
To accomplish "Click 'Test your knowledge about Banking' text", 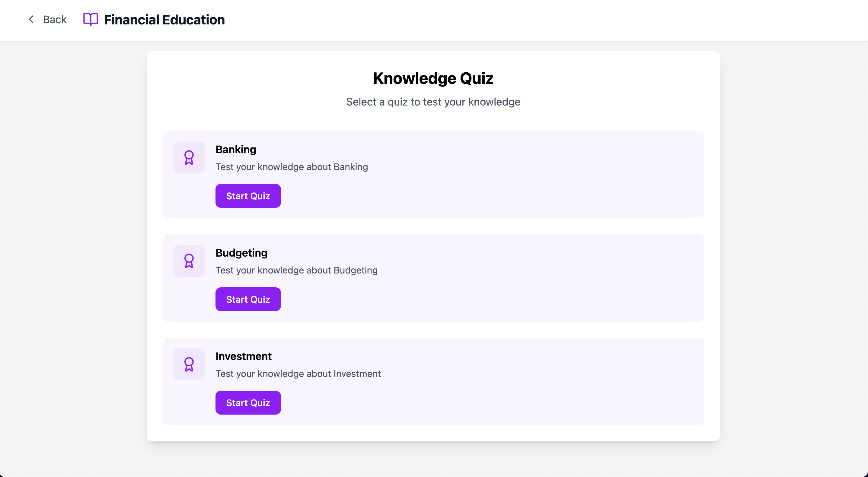I will tap(292, 167).
